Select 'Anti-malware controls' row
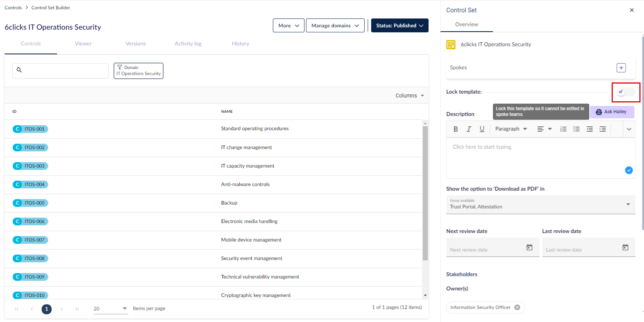644x322 pixels. click(214, 184)
